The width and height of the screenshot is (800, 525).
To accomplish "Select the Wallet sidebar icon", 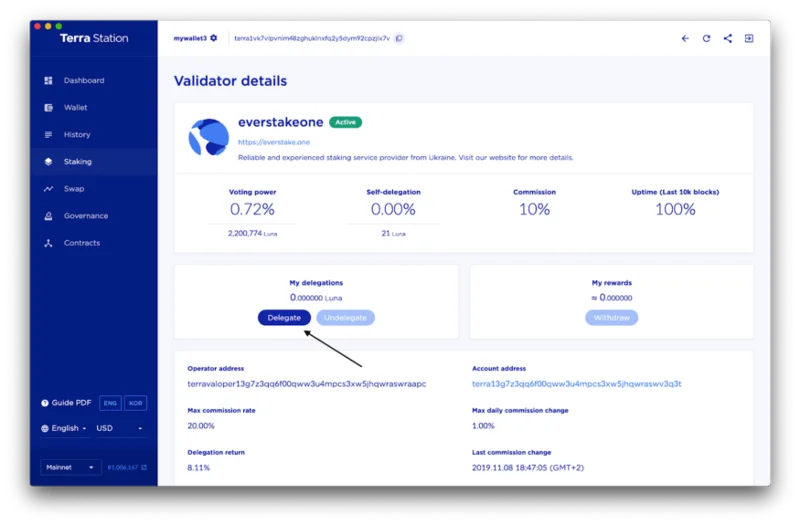I will [x=48, y=108].
